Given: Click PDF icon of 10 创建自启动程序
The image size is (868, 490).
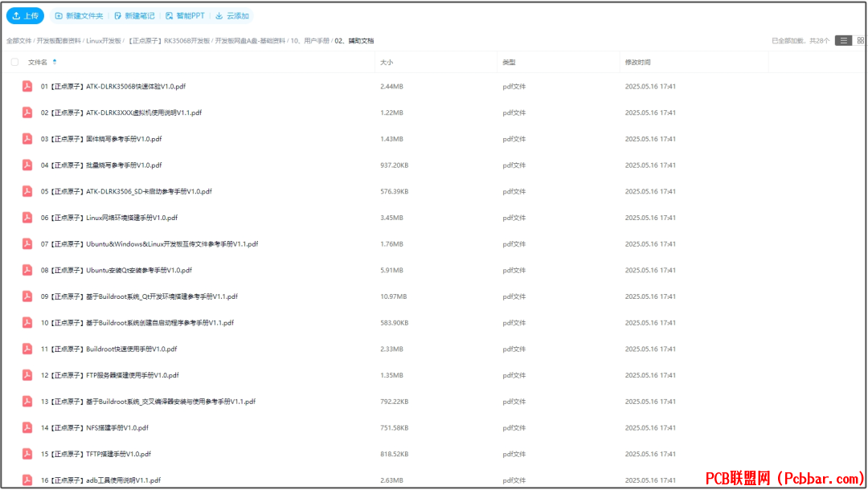Looking at the screenshot, I should tap(27, 322).
